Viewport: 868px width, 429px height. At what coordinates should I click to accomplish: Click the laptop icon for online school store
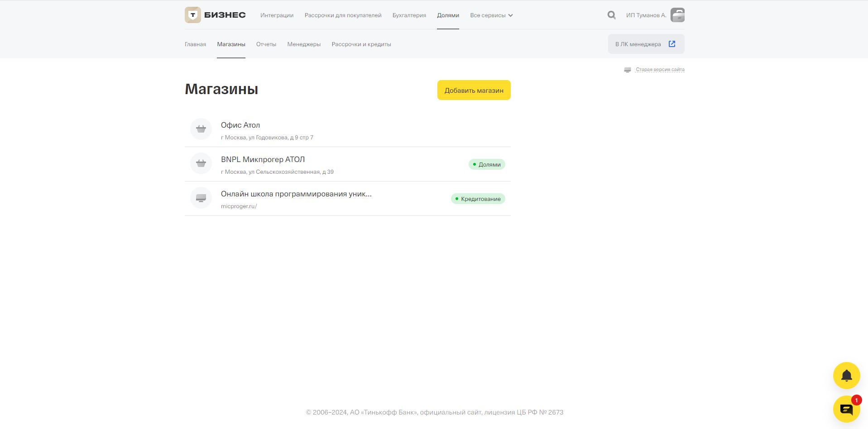pyautogui.click(x=201, y=198)
